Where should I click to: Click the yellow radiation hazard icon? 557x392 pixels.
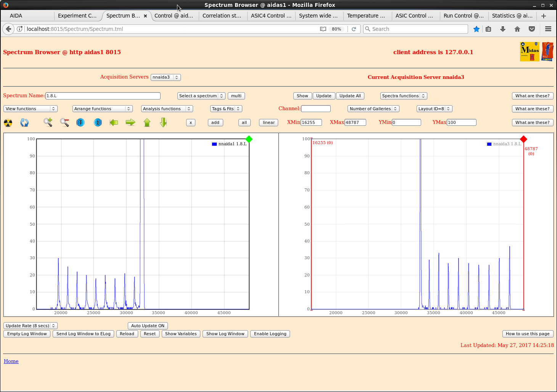[x=8, y=123]
